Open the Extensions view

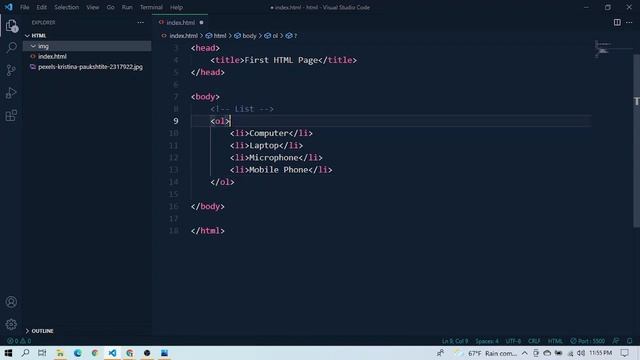11,116
